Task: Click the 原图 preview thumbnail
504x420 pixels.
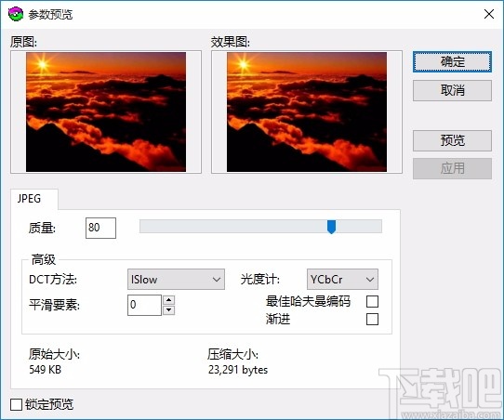Action: coord(106,112)
